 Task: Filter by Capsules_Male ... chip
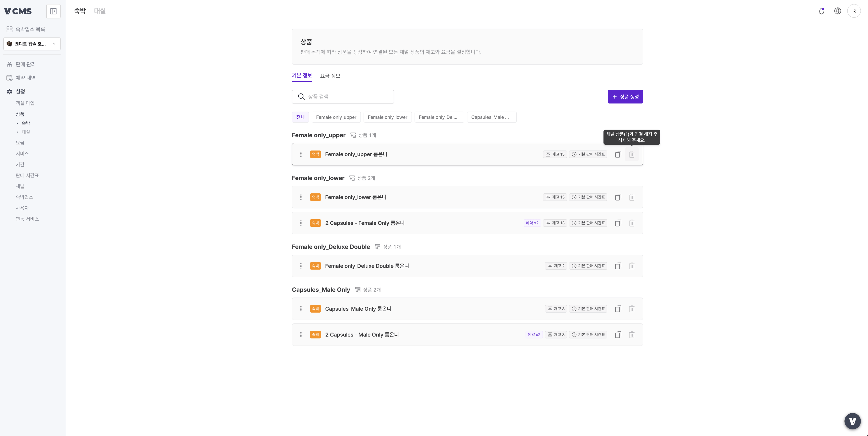[x=492, y=117]
